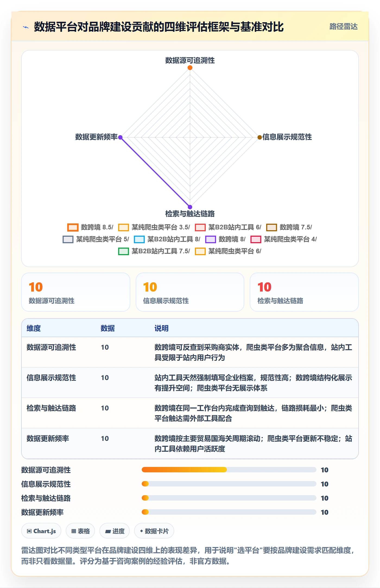Image resolution: width=380 pixels, height=588 pixels.
Task: Click the 信息展示规范性 progress bar
Action: [229, 484]
